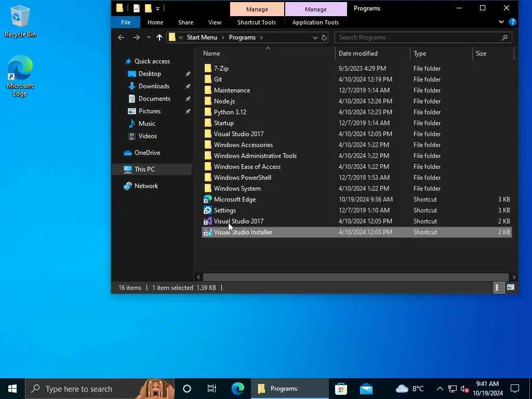532x399 pixels.
Task: Click the search magnifier icon
Action: (504, 37)
